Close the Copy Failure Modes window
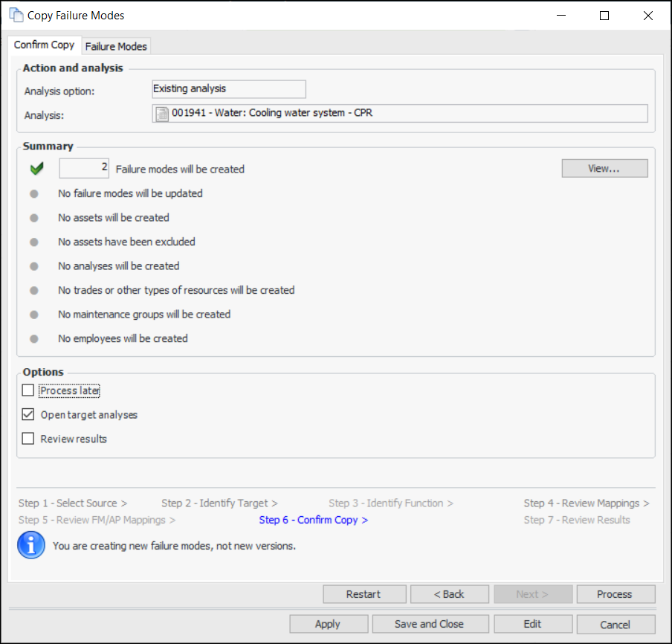The width and height of the screenshot is (672, 644). coord(648,16)
